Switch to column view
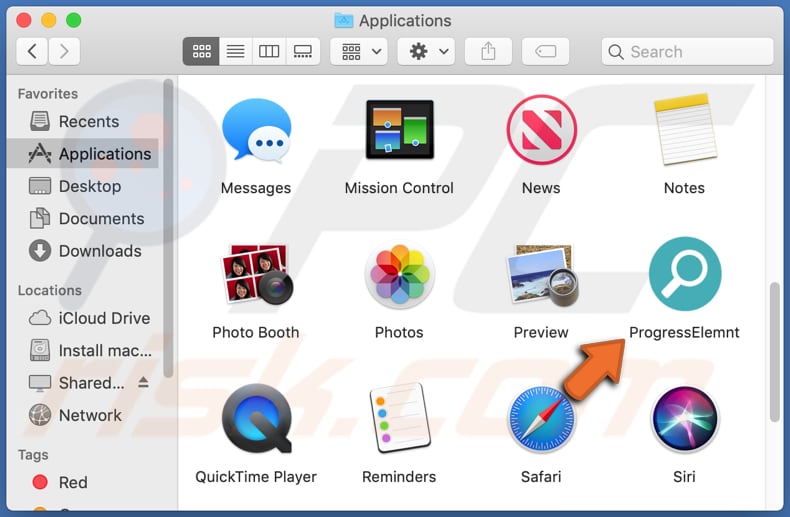 269,51
